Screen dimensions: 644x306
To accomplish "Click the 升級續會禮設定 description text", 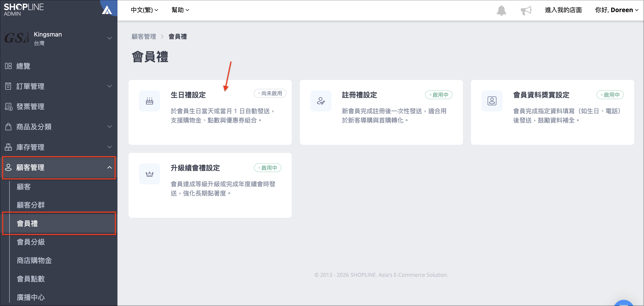I will click(x=223, y=189).
